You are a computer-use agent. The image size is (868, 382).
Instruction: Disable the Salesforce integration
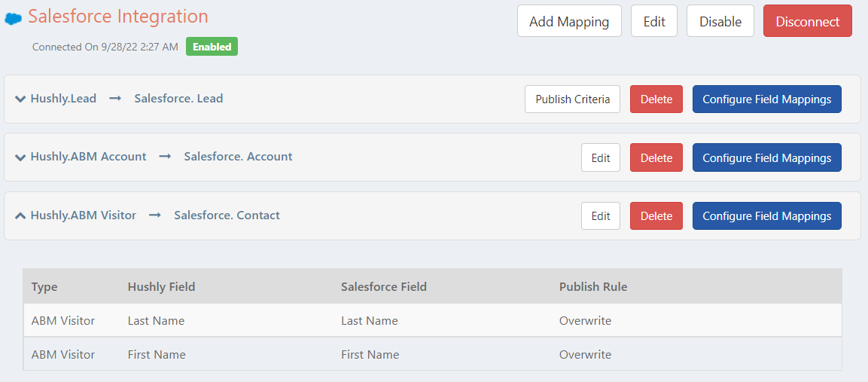point(720,21)
